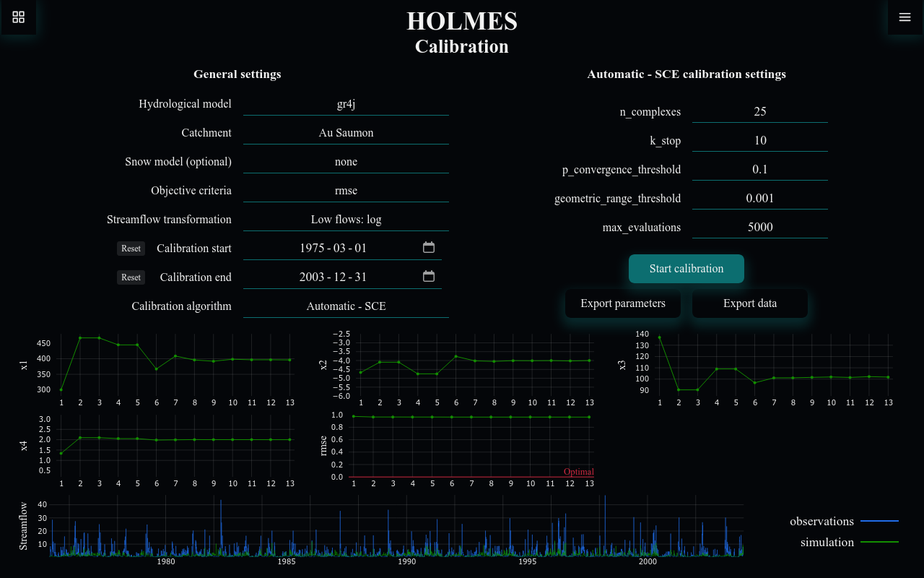Reset the Calibration start date

point(131,248)
